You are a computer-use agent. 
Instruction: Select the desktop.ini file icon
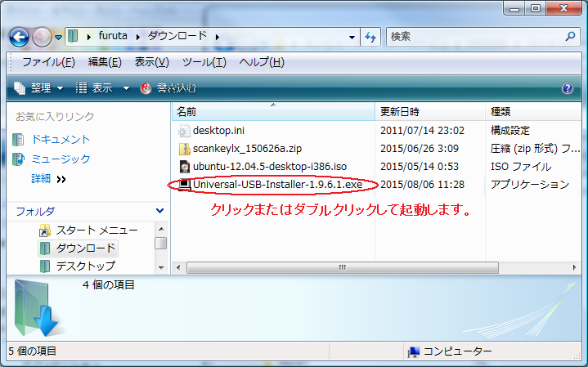pos(184,130)
